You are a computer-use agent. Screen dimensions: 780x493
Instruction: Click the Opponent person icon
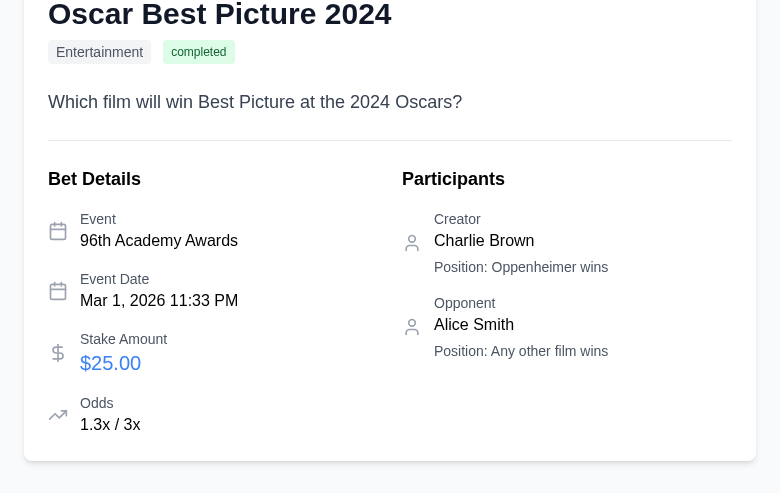412,327
